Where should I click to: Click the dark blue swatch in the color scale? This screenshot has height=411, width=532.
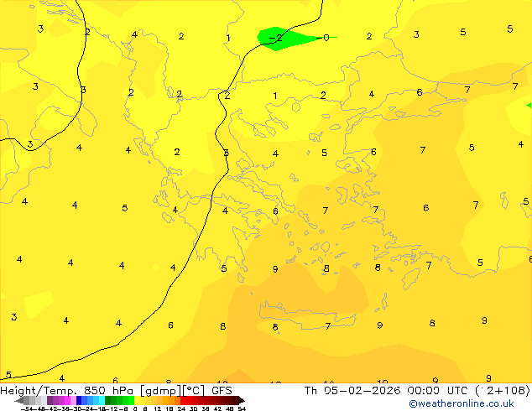(79, 400)
